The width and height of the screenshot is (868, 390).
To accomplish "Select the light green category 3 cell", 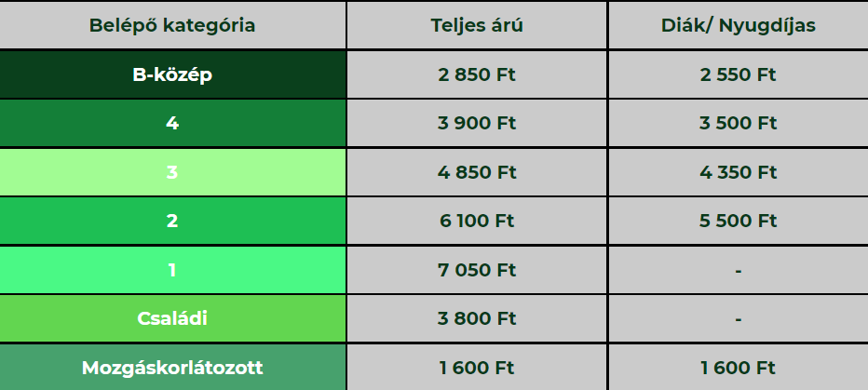I will (172, 172).
